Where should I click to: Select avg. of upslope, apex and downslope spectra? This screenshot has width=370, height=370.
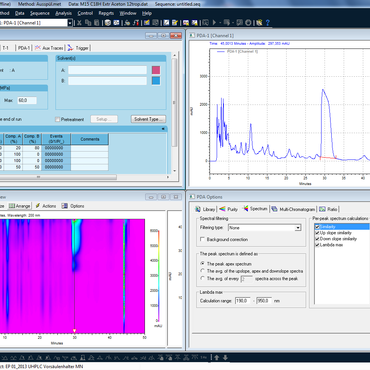click(x=202, y=271)
